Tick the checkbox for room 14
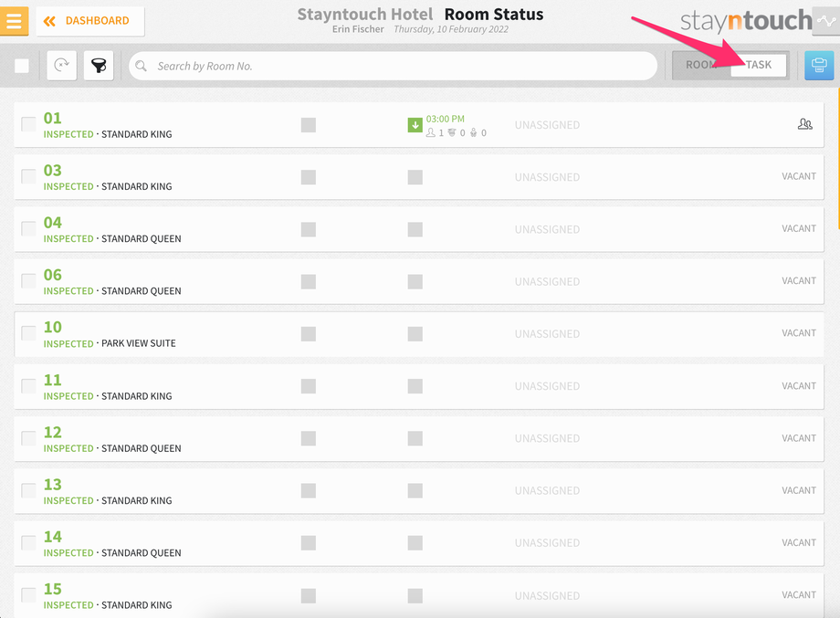 (28, 542)
